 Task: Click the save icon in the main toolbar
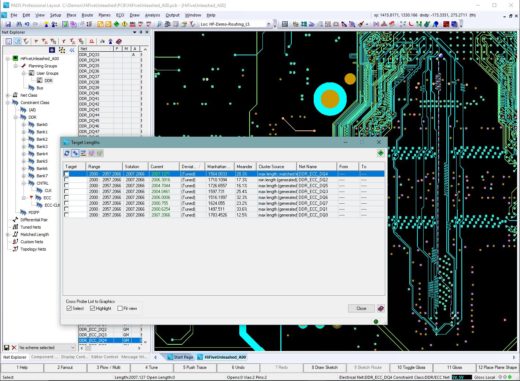(x=8, y=24)
